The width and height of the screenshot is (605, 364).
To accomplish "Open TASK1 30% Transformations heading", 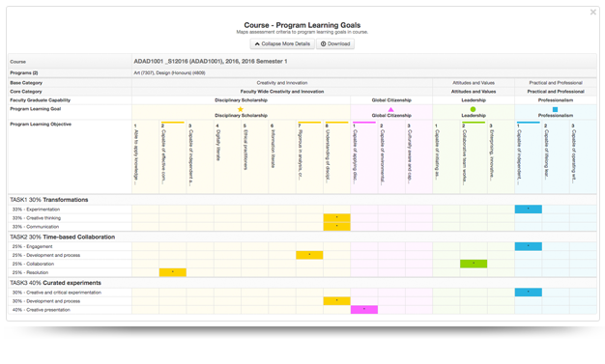I will tap(49, 200).
